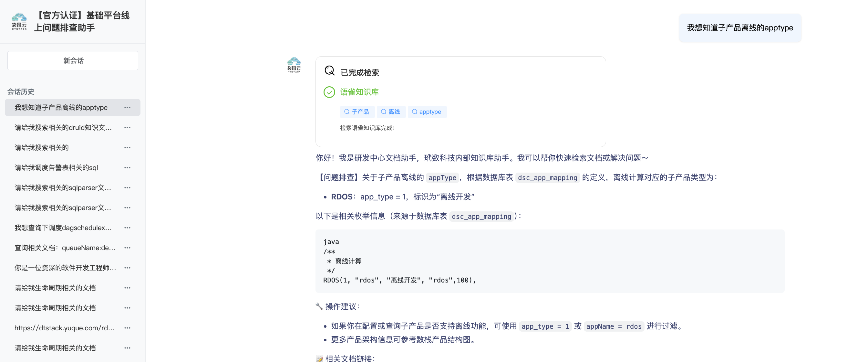
Task: Click the java code block with RDOS enum
Action: pos(550,261)
